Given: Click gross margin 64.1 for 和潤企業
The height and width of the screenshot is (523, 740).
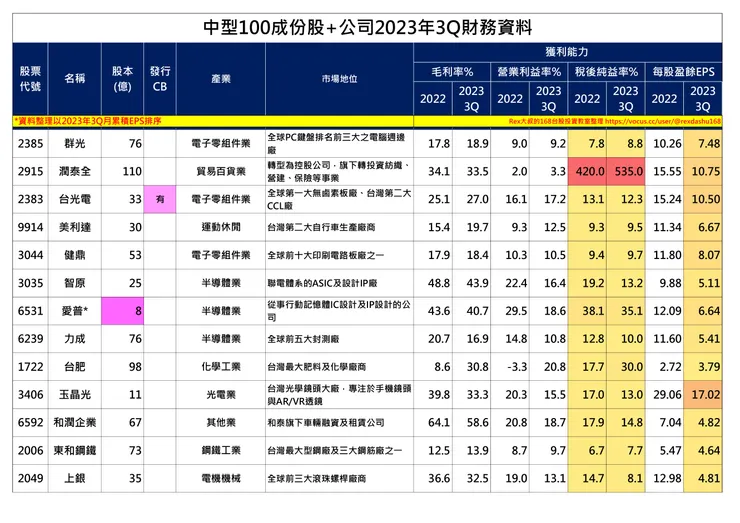Looking at the screenshot, I should (x=433, y=422).
